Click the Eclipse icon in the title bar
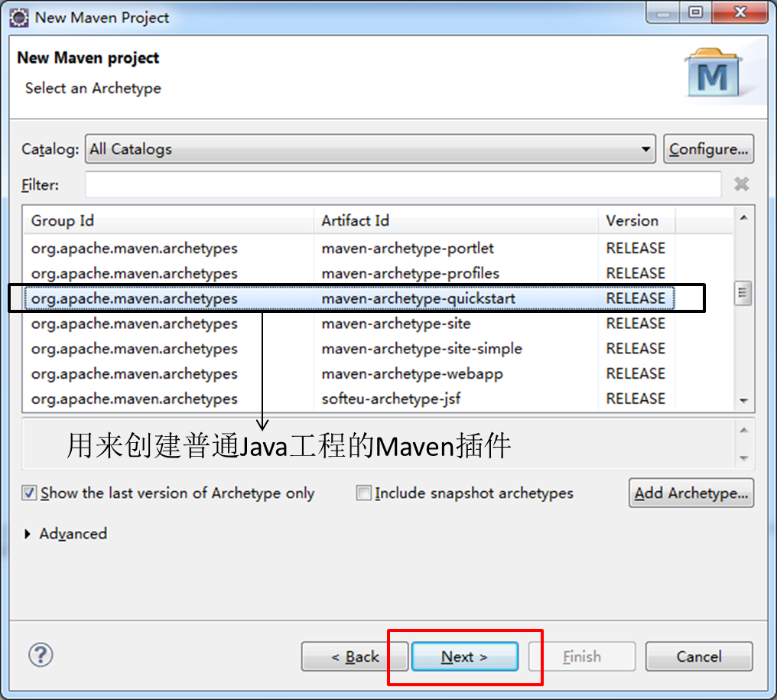The image size is (777, 700). click(19, 18)
